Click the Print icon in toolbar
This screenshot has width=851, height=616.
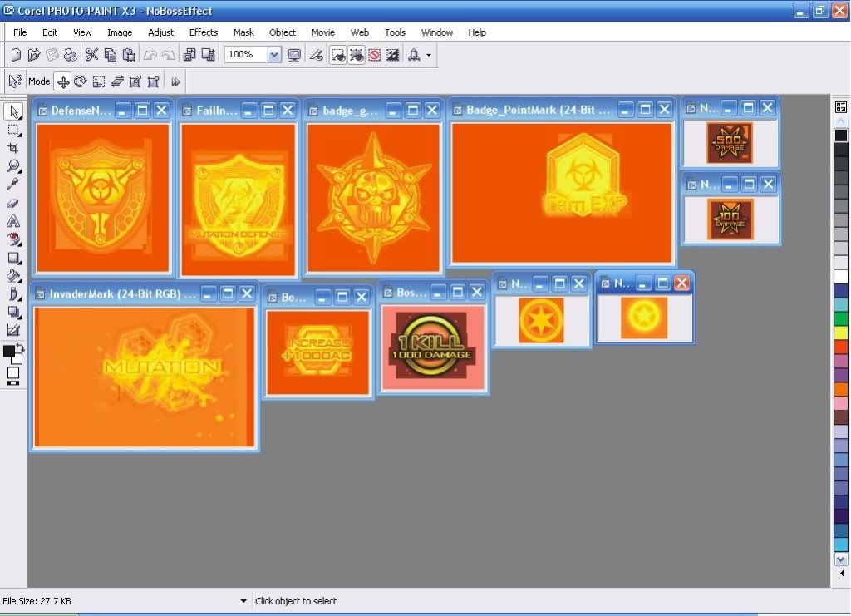[x=71, y=55]
